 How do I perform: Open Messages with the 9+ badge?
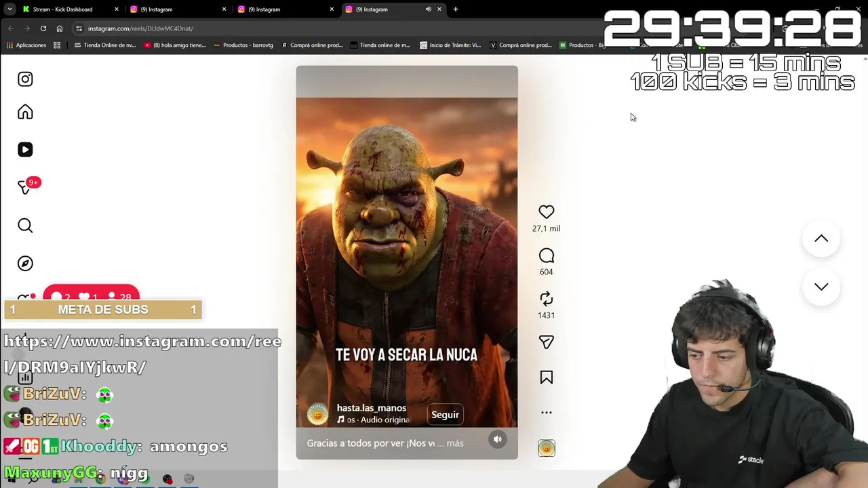[25, 188]
